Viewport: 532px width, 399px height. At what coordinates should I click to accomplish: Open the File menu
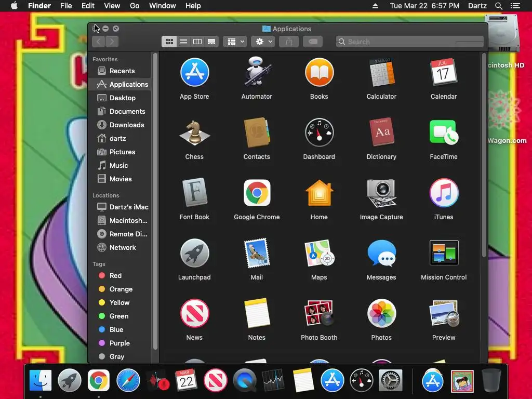click(66, 6)
